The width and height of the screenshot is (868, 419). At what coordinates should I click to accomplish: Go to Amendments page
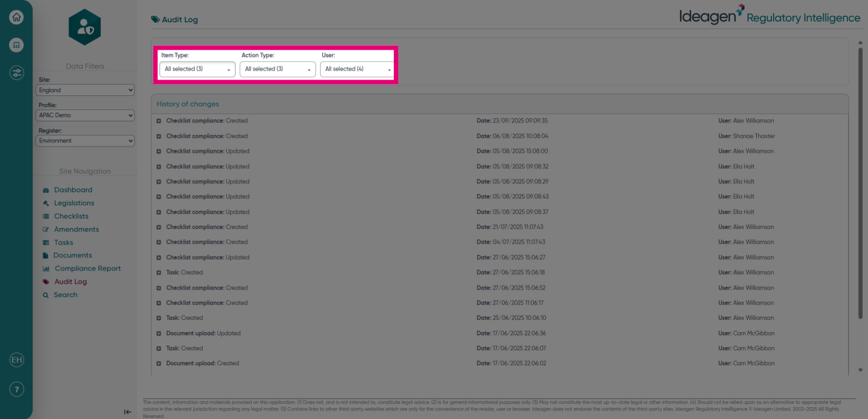[x=76, y=229]
